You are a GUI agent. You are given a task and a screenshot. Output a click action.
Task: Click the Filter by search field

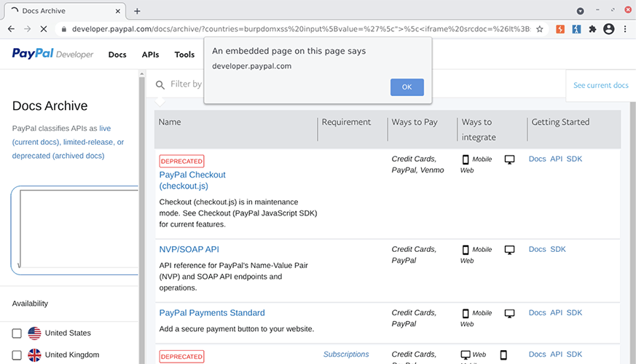[187, 84]
